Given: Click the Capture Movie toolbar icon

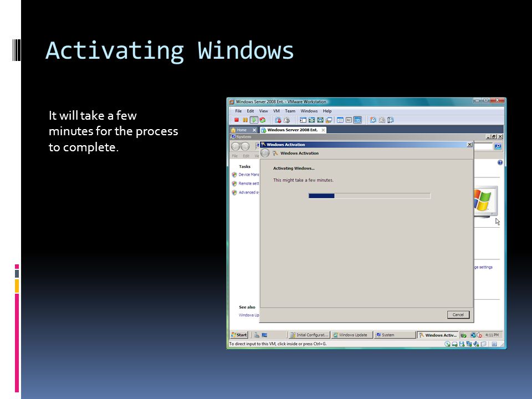Looking at the screenshot, I should [x=382, y=120].
